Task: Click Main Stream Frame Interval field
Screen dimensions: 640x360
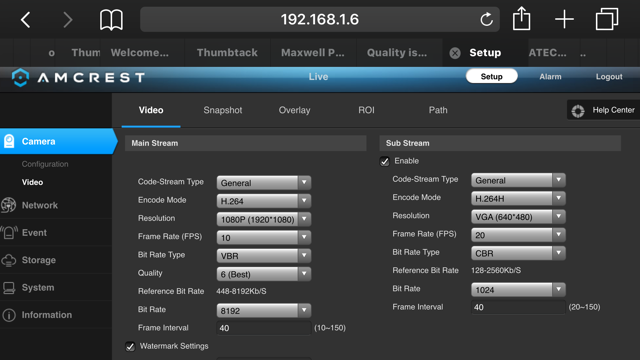Action: 264,328
